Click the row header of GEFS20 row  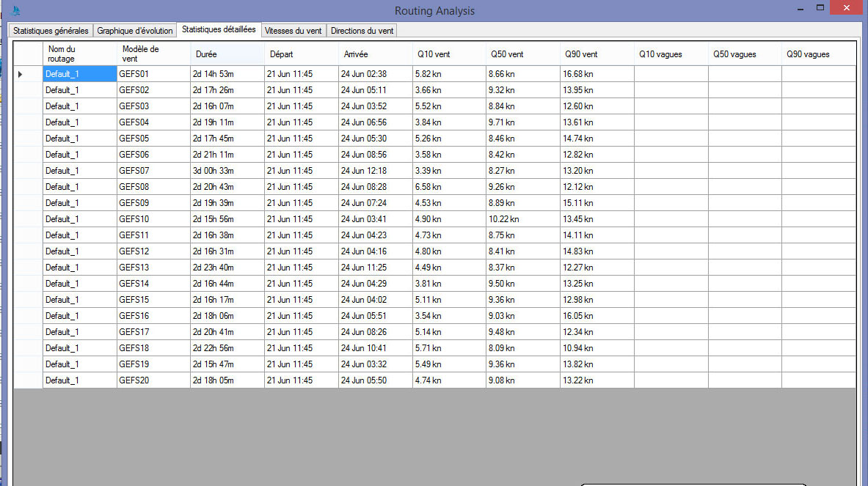[28, 380]
